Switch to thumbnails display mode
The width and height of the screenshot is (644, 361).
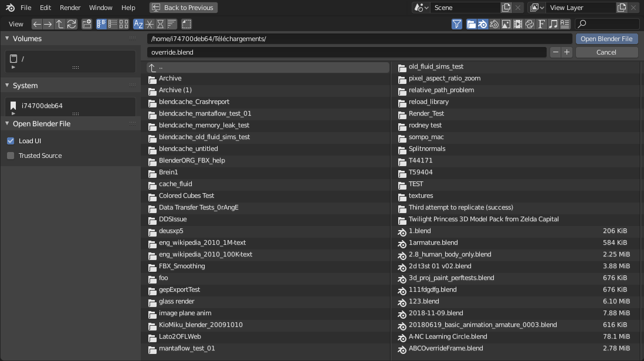124,24
